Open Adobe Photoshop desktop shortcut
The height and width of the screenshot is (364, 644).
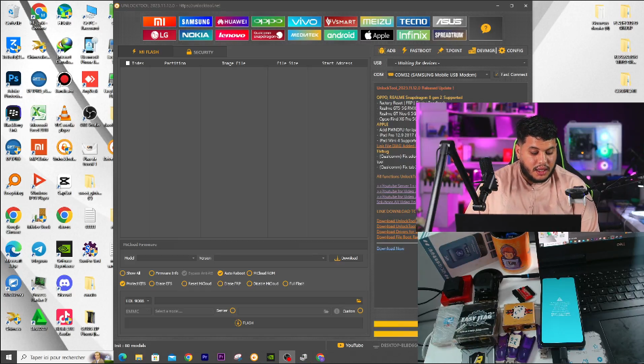[13, 85]
